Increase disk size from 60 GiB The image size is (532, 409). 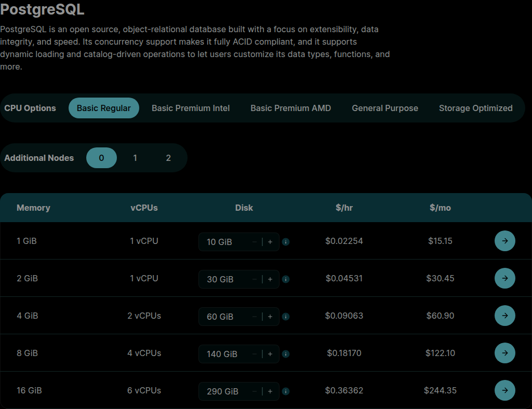[270, 317]
